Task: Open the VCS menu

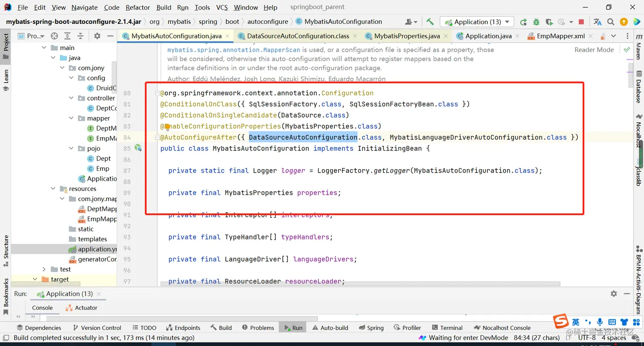Action: click(x=222, y=7)
